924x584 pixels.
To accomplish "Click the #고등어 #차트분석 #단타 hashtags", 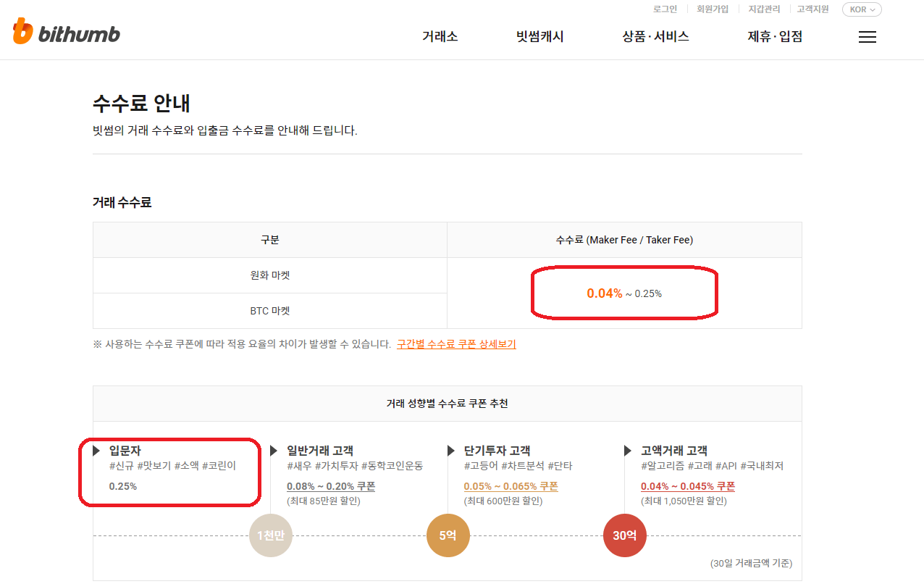I will [518, 466].
